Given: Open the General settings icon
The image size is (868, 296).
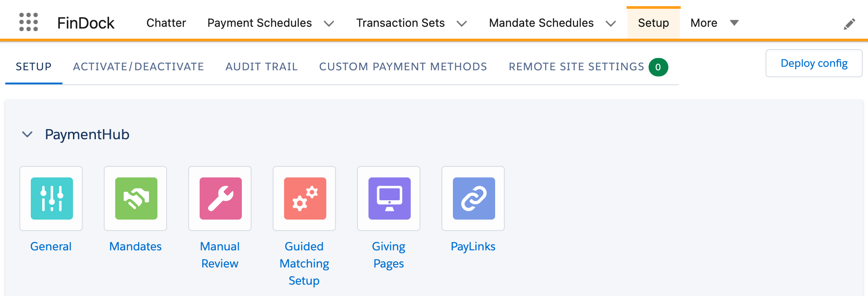Looking at the screenshot, I should (x=51, y=199).
